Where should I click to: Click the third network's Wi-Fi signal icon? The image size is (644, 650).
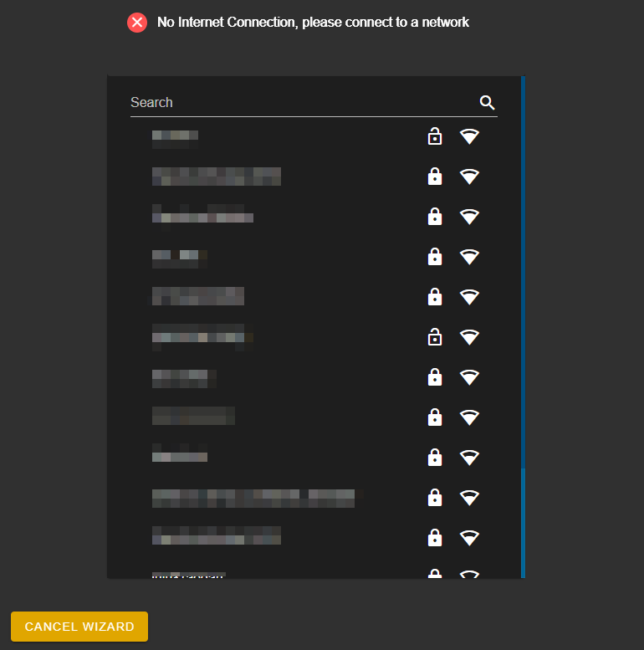(469, 217)
